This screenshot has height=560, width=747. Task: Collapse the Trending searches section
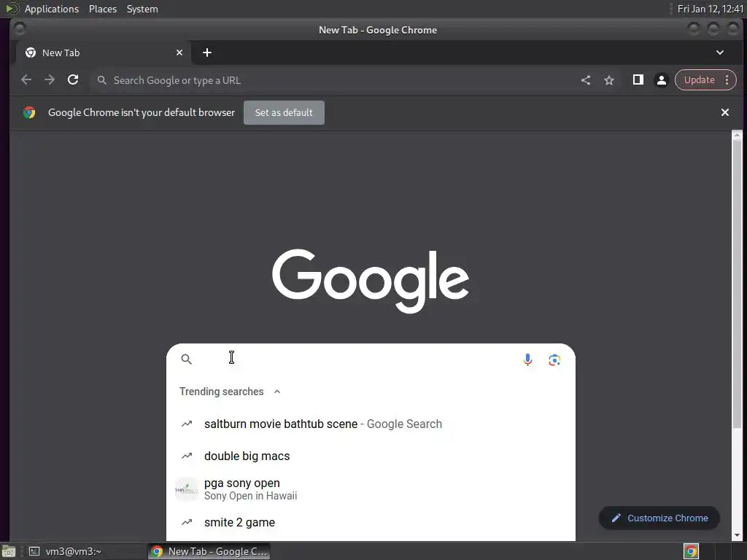pos(276,392)
